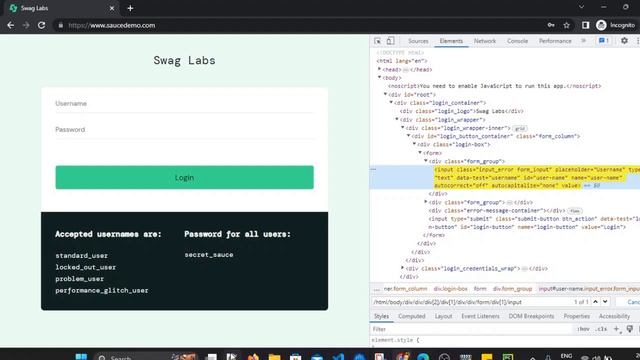640x360 pixels.
Task: Click the secret_sauce password text
Action: (x=209, y=255)
